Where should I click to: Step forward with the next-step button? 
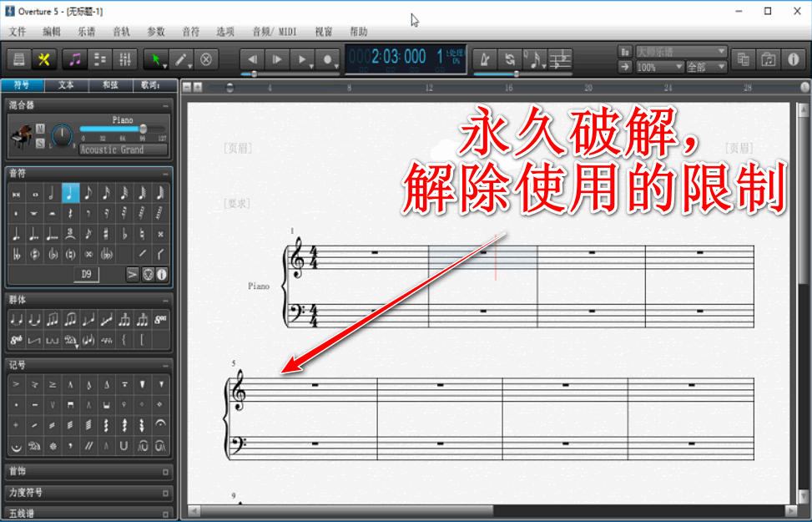(277, 59)
